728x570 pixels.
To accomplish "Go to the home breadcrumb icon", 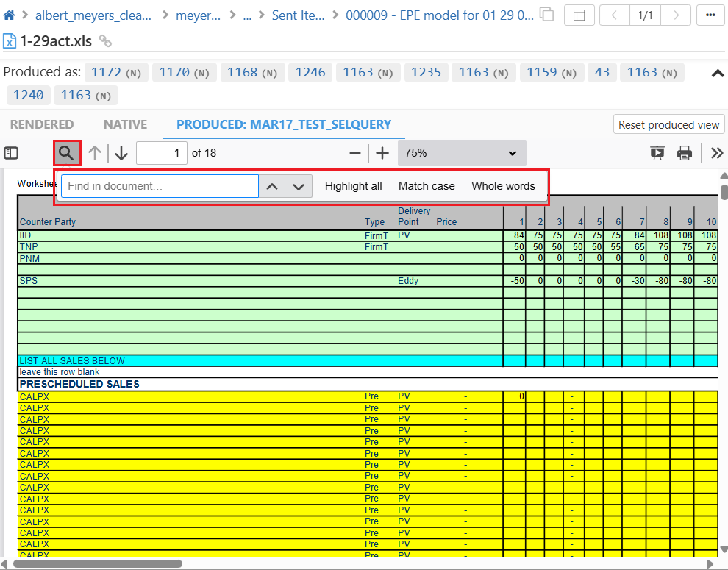I will pos(9,15).
